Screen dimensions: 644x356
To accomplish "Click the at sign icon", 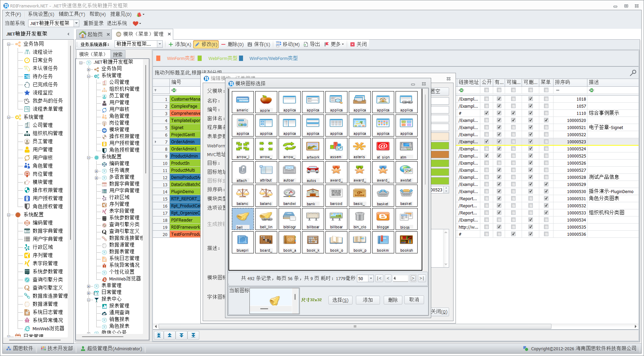I will pyautogui.click(x=383, y=149).
